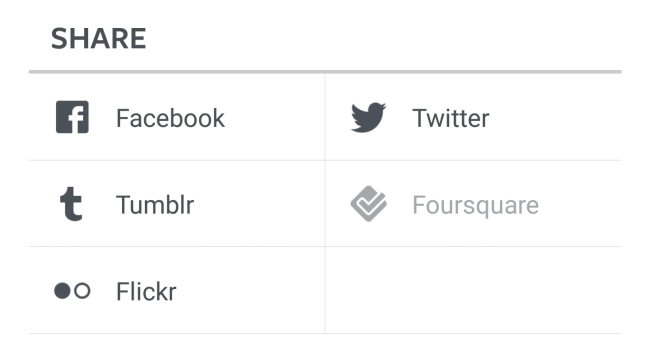
Task: Select the Tumblr text label
Action: [155, 205]
